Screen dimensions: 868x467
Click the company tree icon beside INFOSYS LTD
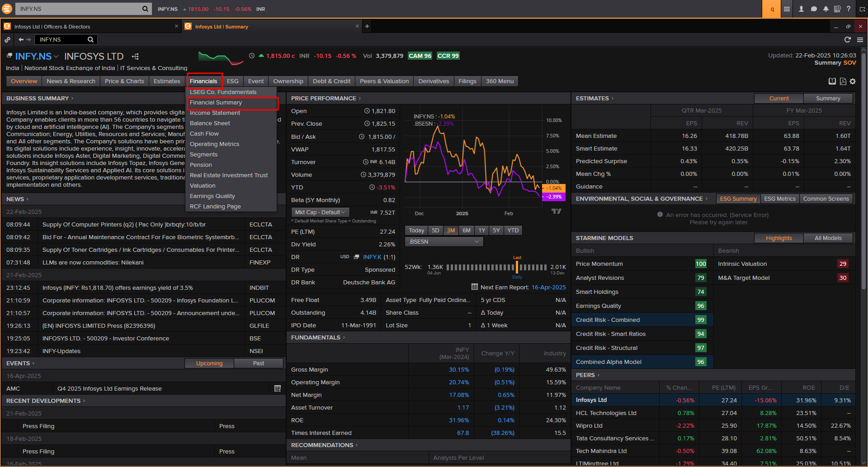point(135,57)
